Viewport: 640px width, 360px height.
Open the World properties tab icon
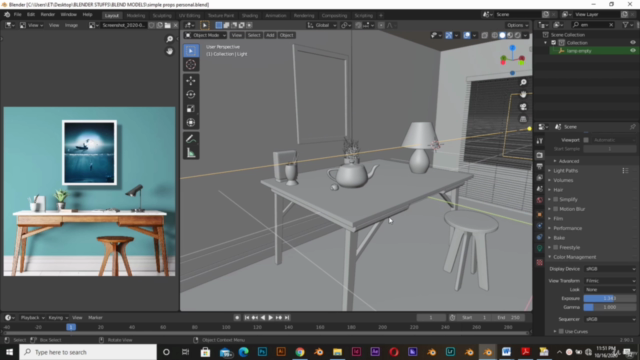(540, 200)
